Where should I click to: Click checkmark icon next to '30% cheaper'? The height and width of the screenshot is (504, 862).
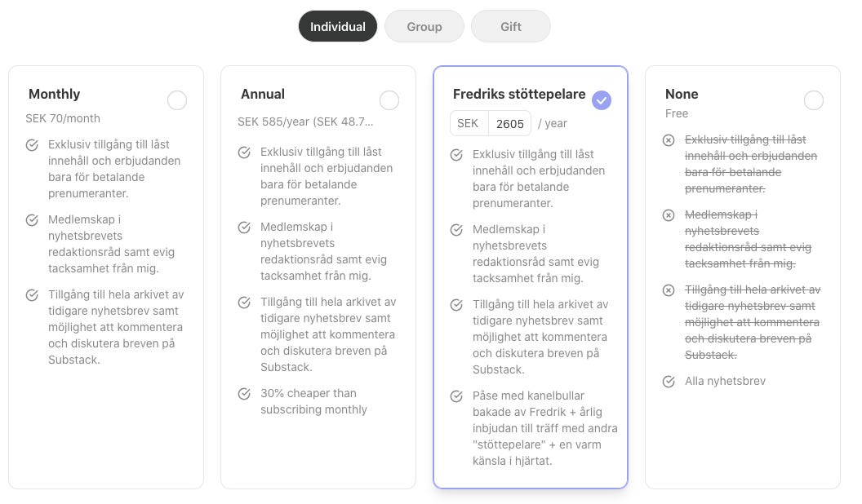[x=244, y=394]
